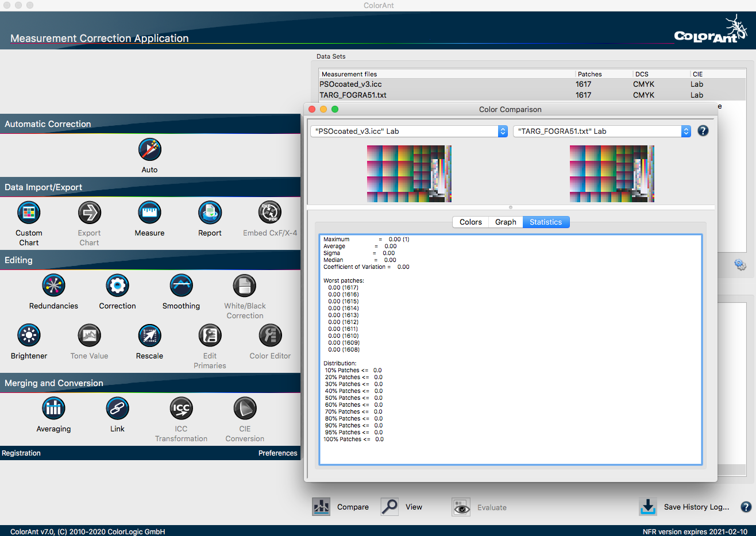The height and width of the screenshot is (536, 756).
Task: Open the Report tool
Action: 210,213
